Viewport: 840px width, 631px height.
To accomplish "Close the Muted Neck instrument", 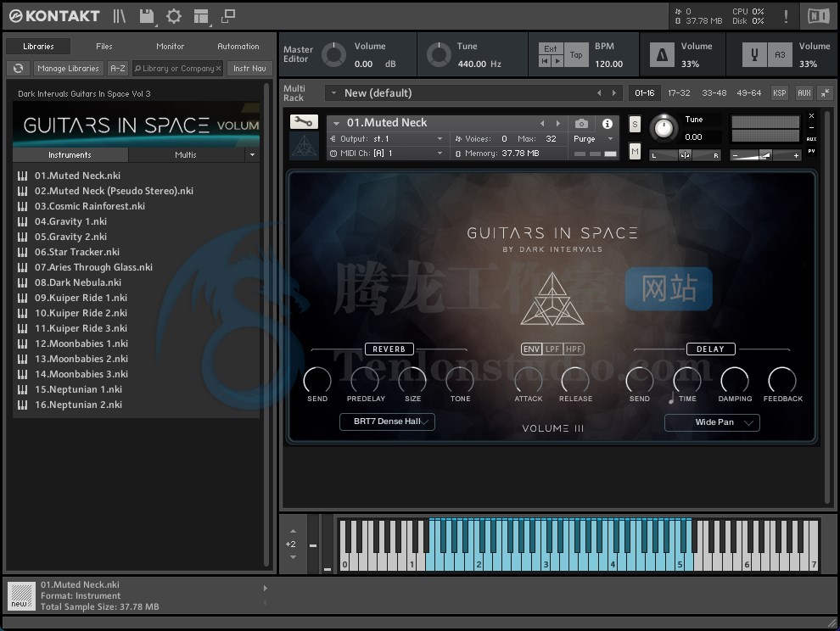I will coord(812,115).
